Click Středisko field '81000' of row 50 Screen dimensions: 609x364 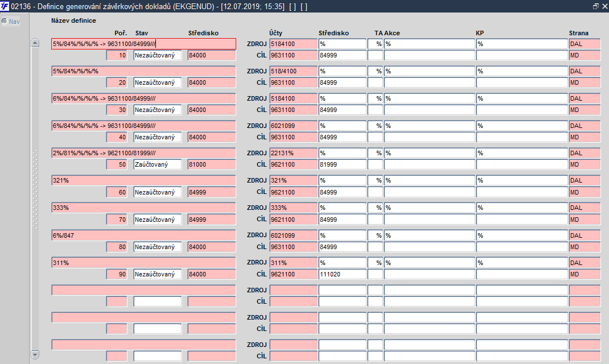tap(212, 164)
